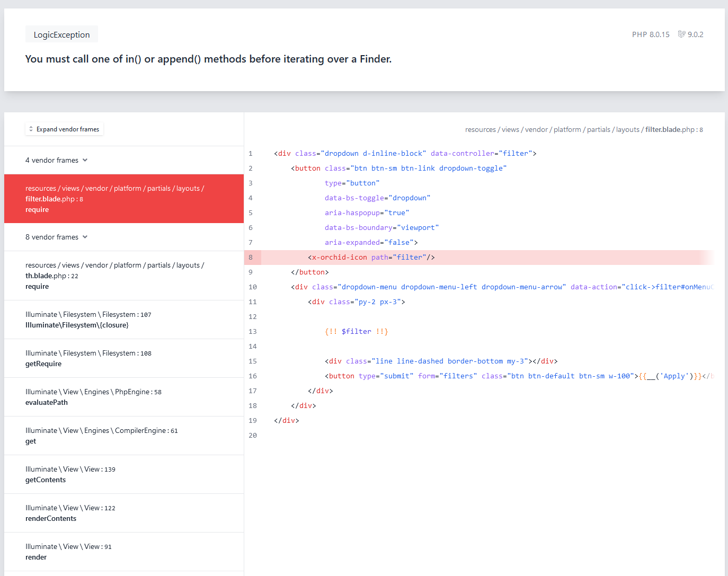Open the View getContents frame
This screenshot has height=576, width=728.
(123, 474)
